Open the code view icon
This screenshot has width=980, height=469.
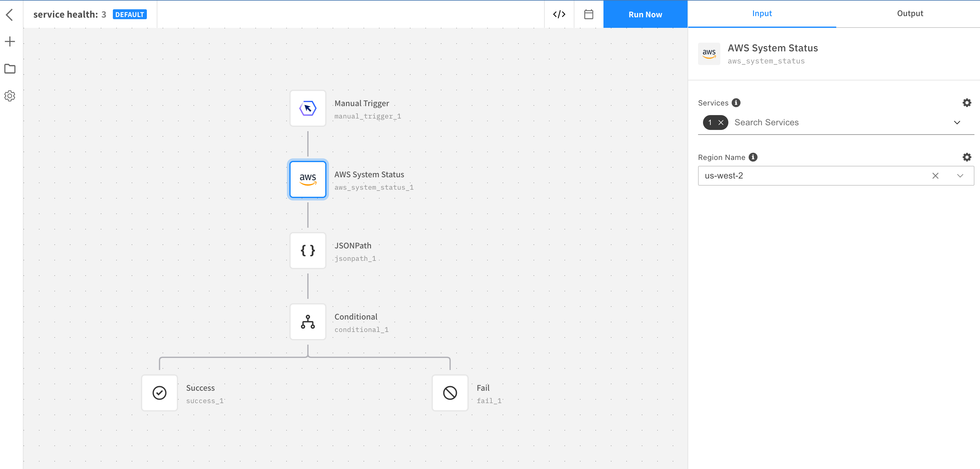pos(559,15)
